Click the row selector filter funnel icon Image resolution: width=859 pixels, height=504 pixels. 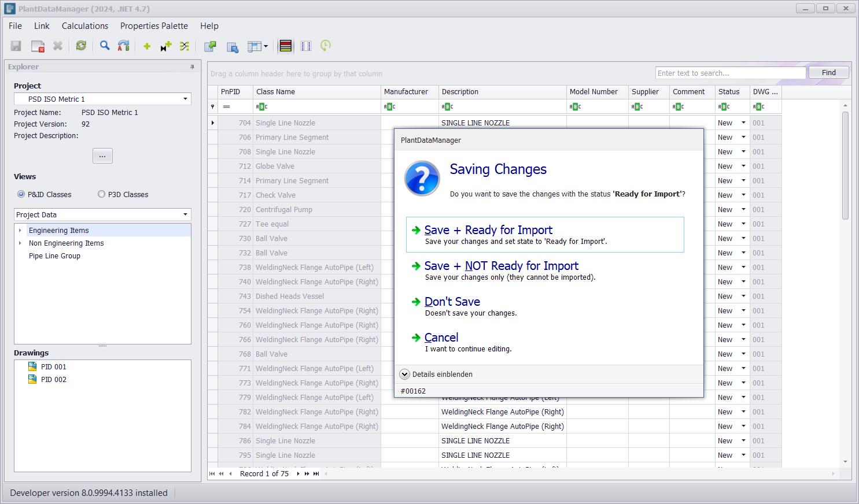213,106
